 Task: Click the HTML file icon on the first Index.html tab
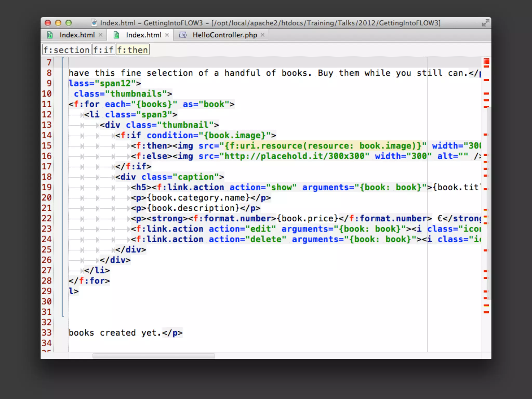click(50, 35)
